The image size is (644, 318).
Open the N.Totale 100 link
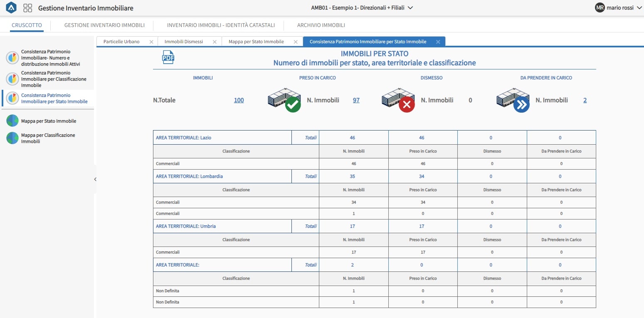[239, 100]
